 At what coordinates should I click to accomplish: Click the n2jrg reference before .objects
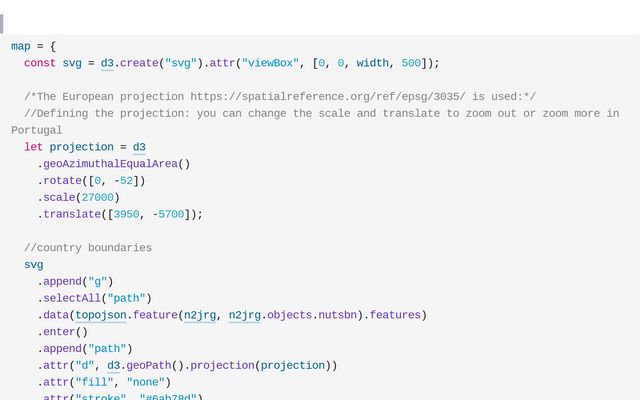point(244,315)
